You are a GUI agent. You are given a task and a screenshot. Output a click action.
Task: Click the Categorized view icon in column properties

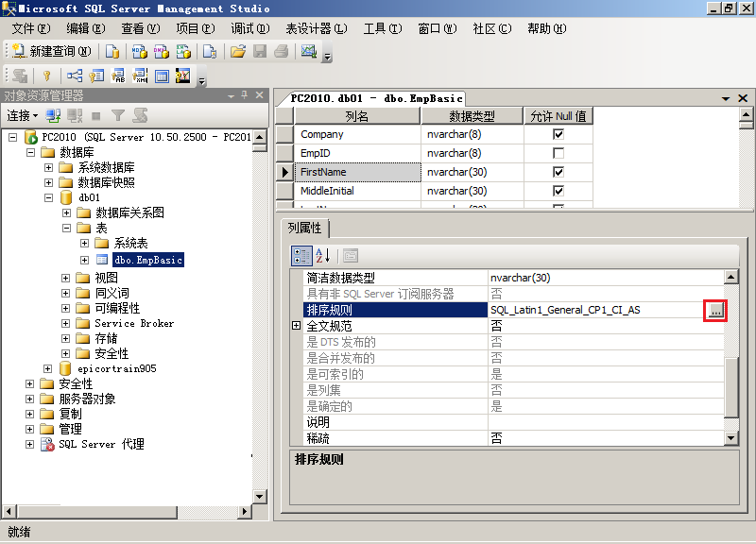point(301,255)
